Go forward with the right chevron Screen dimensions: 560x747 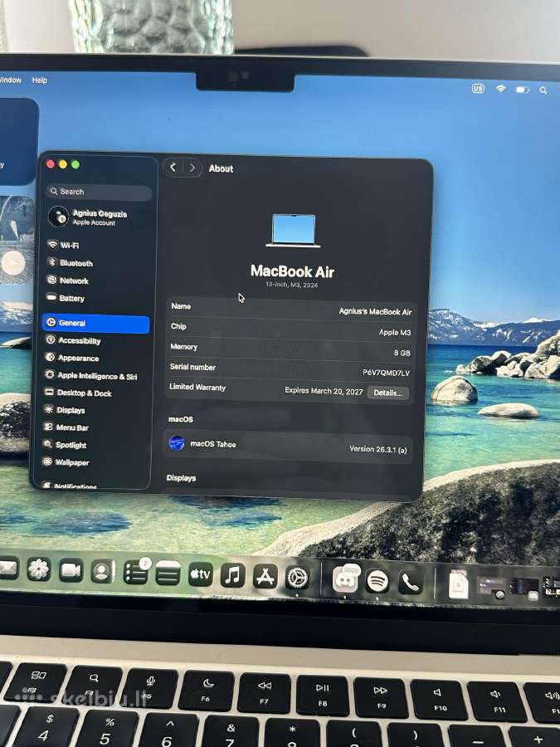(x=192, y=168)
